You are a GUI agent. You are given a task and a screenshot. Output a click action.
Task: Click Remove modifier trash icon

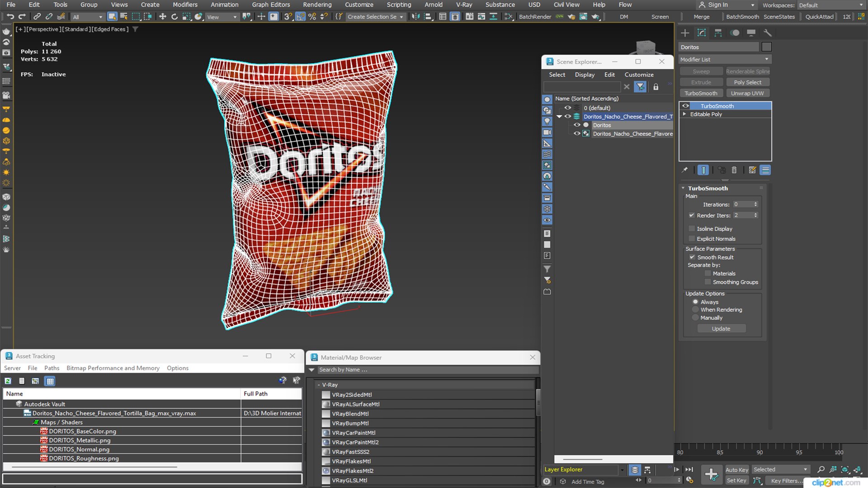[x=734, y=170]
